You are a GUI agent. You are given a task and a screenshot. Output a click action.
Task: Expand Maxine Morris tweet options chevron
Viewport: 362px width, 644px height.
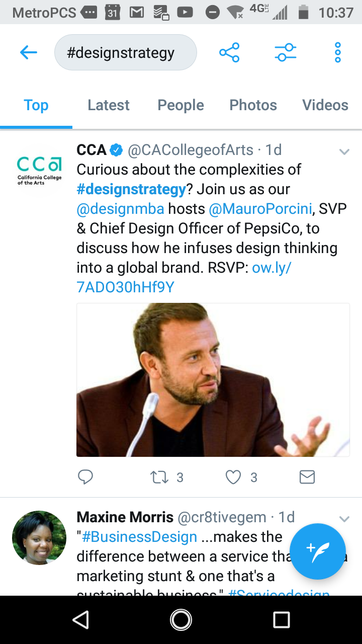tap(344, 519)
